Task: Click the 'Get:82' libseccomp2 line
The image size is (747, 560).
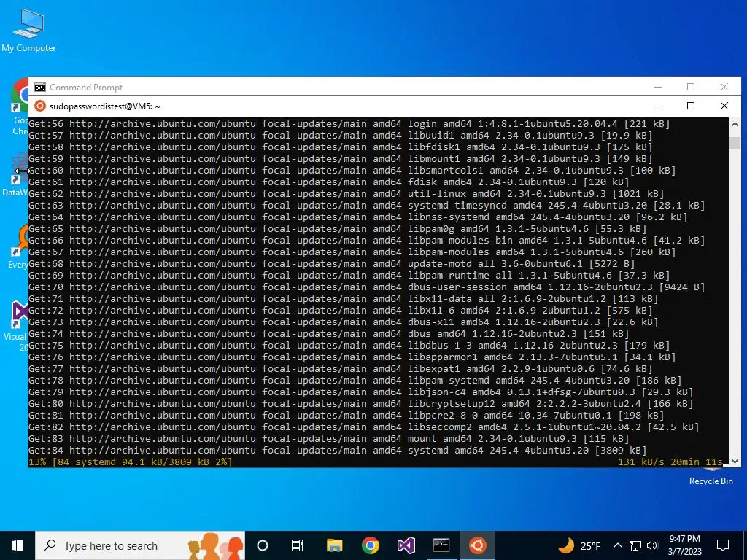Action: pos(363,427)
